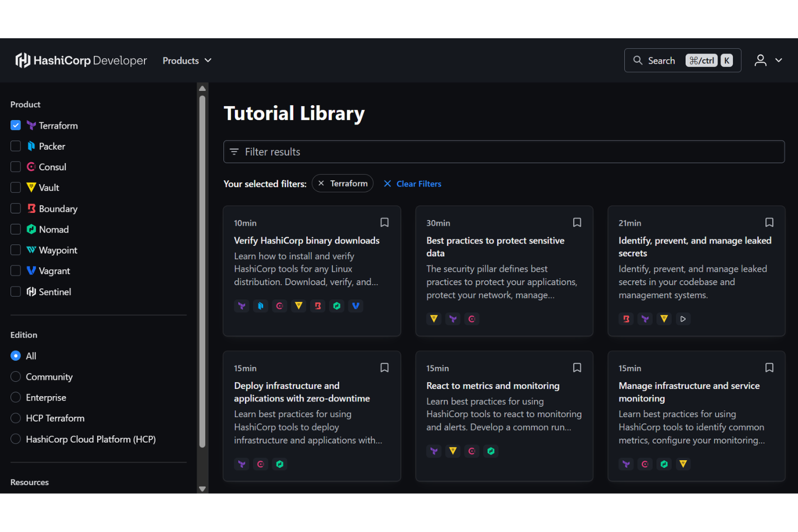The height and width of the screenshot is (532, 798).
Task: Click Vault icon on Verify binary downloads card
Action: tap(299, 306)
